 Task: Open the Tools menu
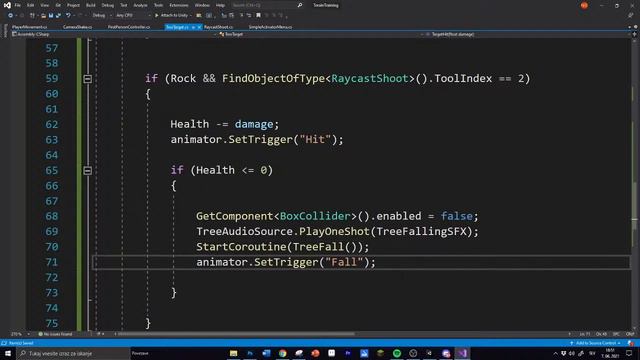tap(158, 5)
